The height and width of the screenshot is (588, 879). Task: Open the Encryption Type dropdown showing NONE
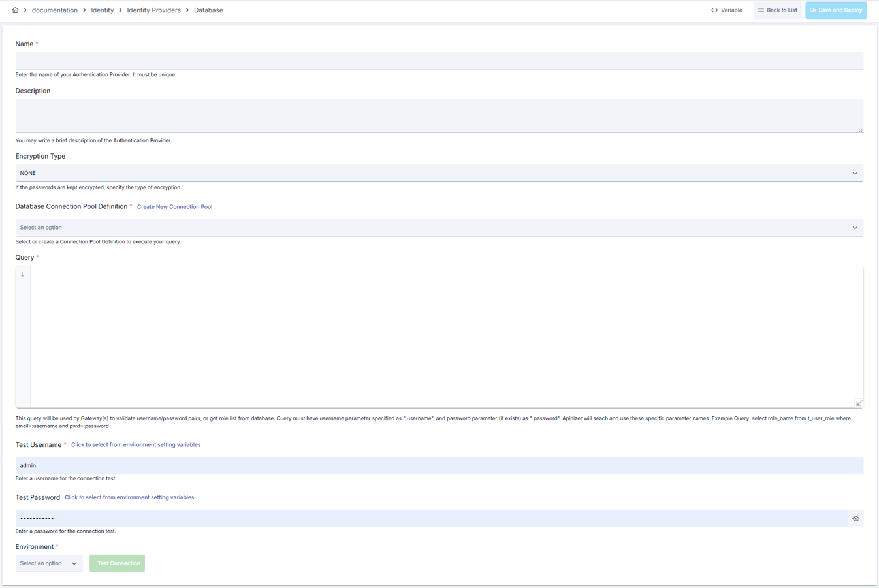click(439, 173)
